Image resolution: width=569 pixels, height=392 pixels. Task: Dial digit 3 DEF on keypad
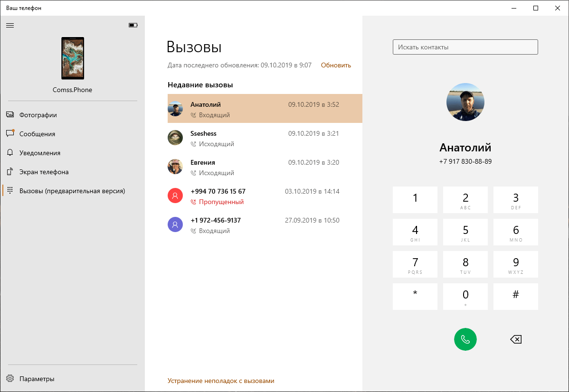coord(516,200)
